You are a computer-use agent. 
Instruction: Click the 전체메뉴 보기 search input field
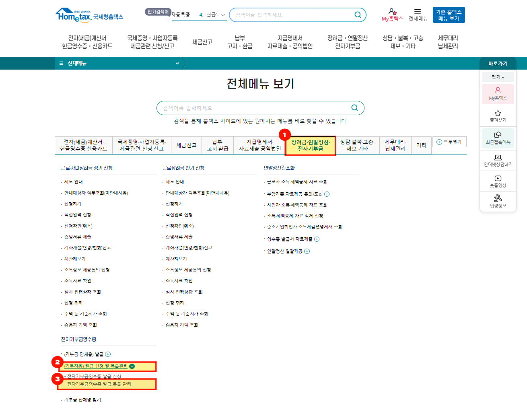[x=253, y=108]
